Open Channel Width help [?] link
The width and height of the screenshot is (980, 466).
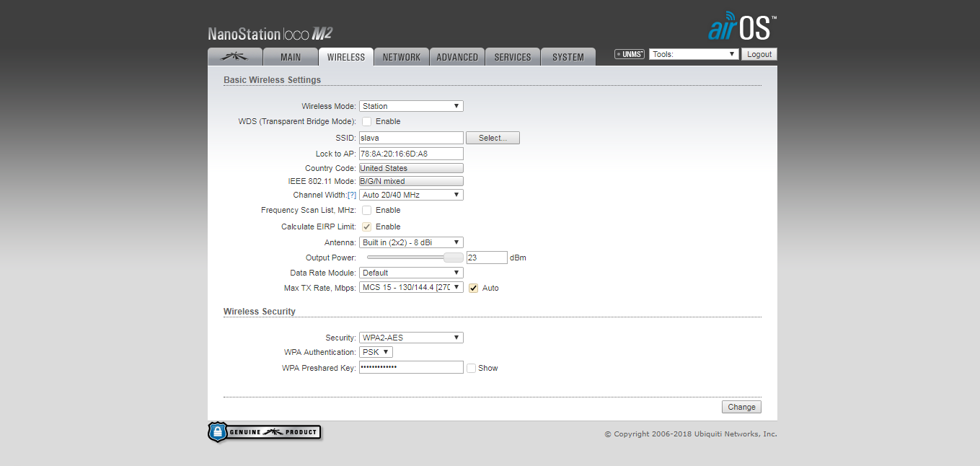(x=352, y=195)
